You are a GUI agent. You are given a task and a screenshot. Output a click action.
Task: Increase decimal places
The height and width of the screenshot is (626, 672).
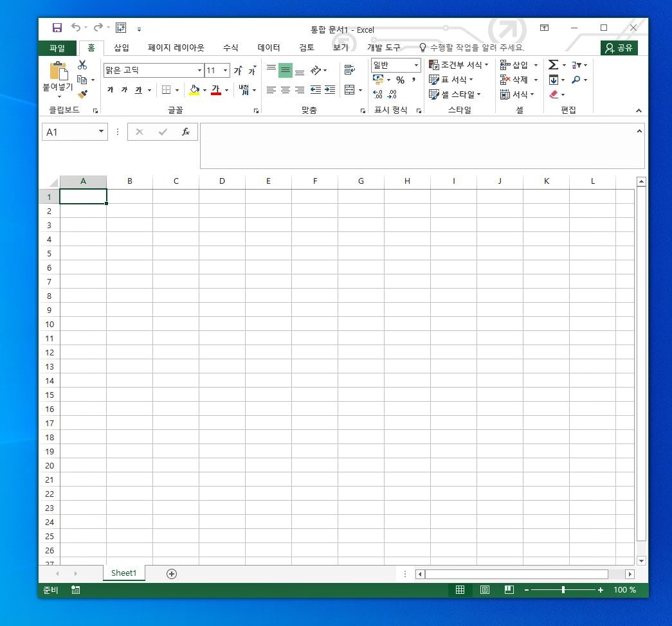click(377, 94)
